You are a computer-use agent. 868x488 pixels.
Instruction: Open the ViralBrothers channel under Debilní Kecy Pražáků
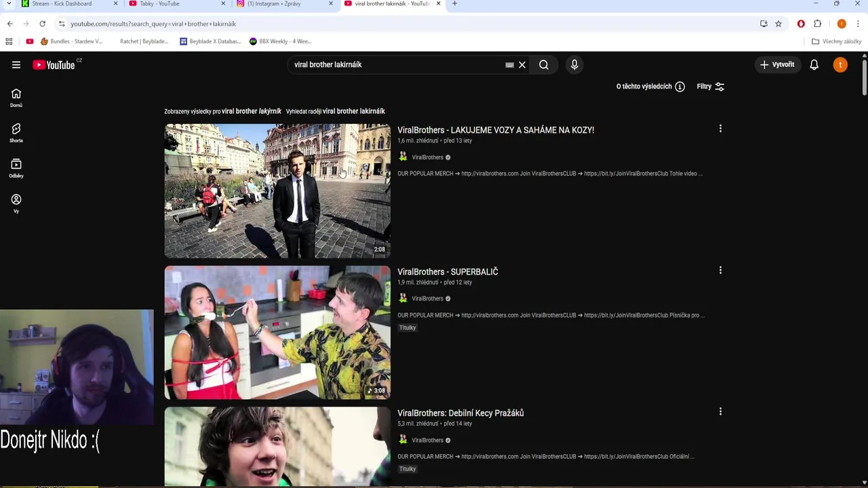click(x=427, y=440)
